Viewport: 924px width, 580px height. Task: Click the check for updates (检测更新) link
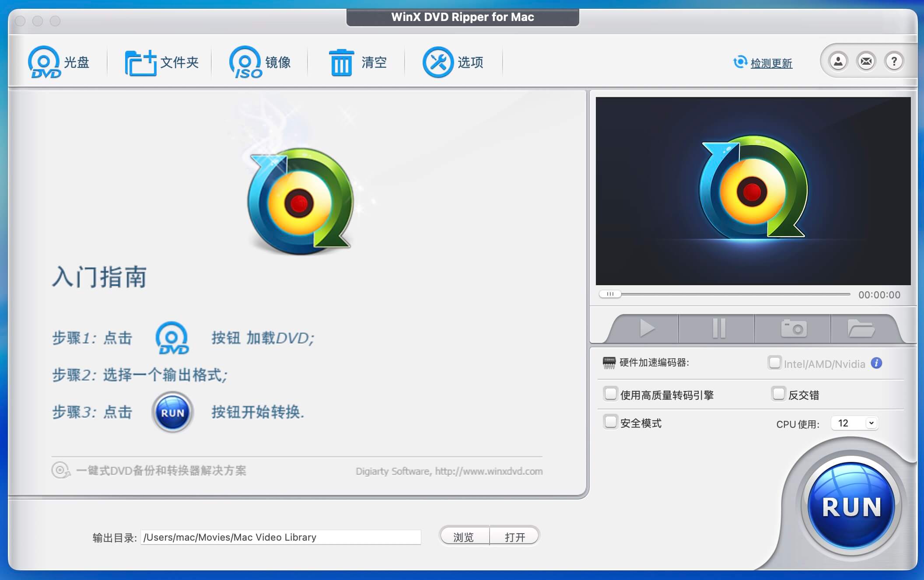771,63
